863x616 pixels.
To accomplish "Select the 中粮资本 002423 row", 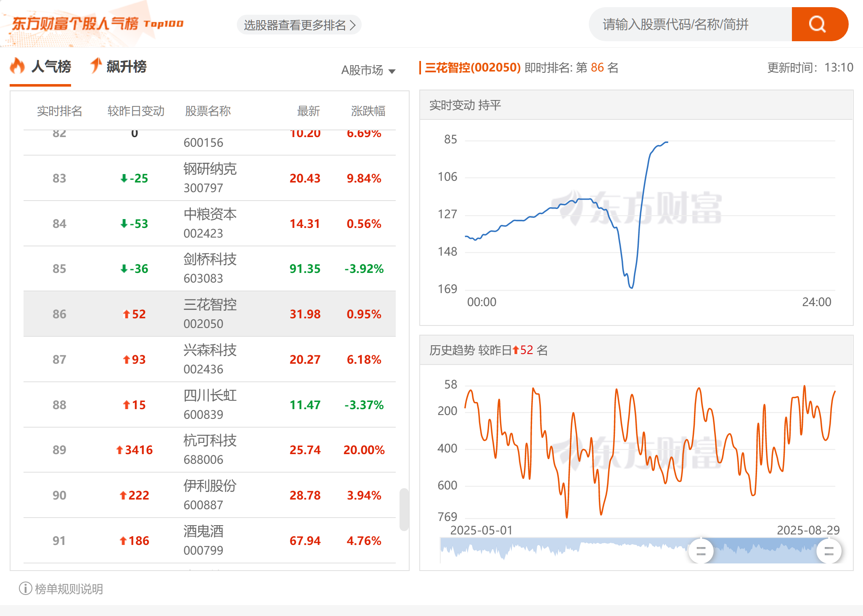I will pyautogui.click(x=209, y=224).
